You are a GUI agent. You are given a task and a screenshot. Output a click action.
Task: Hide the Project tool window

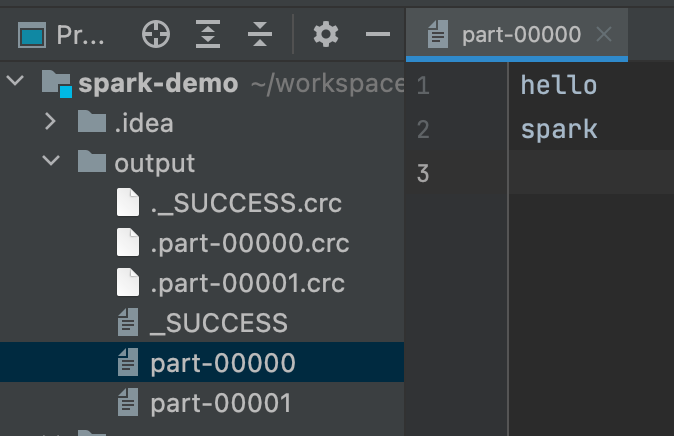coord(377,35)
